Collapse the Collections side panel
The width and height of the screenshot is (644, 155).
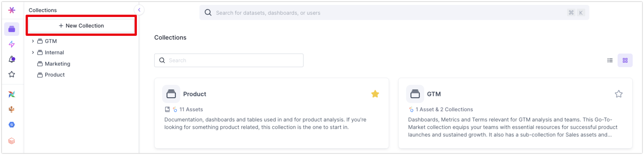(139, 10)
